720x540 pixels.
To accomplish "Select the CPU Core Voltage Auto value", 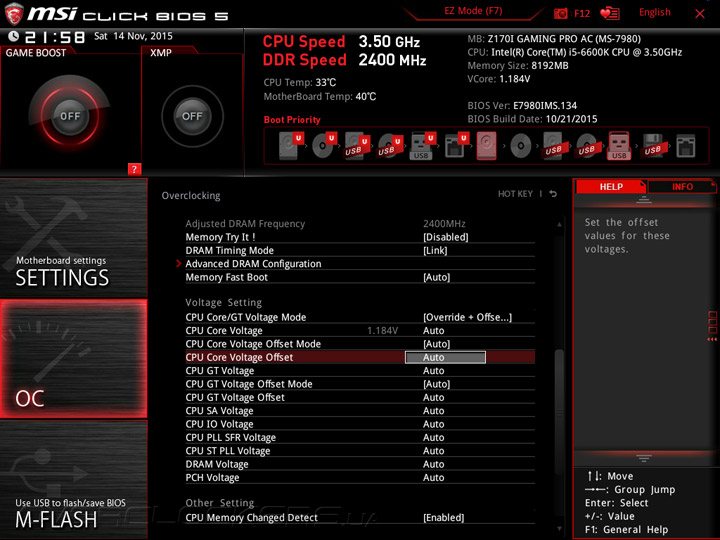I will [x=433, y=331].
